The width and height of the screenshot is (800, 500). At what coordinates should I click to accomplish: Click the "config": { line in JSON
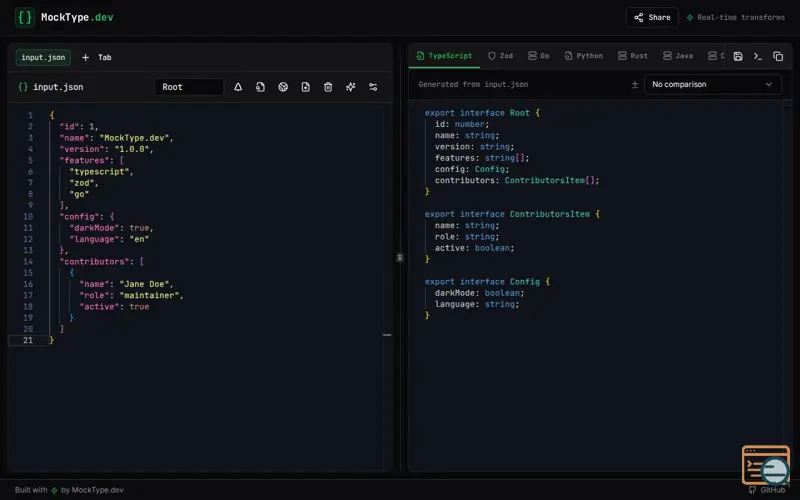click(x=87, y=216)
